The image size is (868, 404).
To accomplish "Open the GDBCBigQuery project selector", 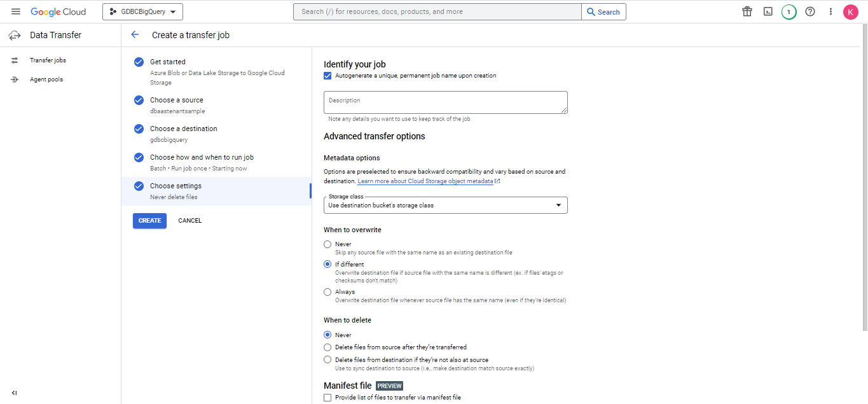I will coord(142,11).
